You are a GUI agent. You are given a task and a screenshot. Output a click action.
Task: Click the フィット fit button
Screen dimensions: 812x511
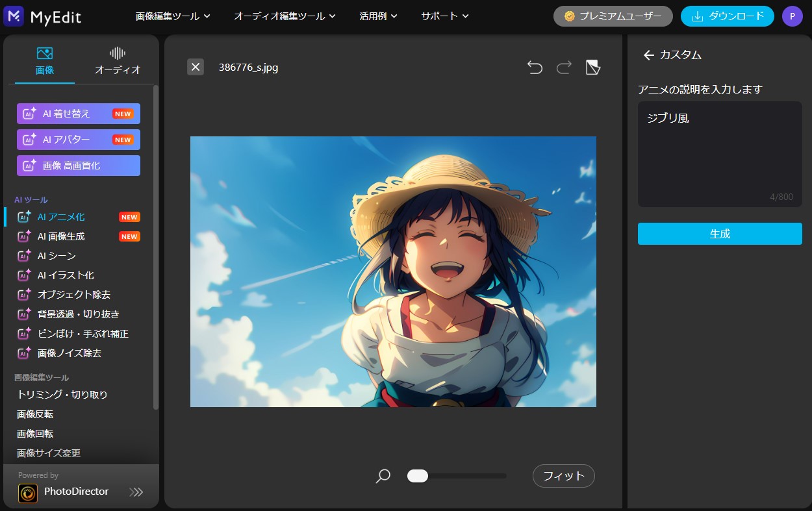564,476
